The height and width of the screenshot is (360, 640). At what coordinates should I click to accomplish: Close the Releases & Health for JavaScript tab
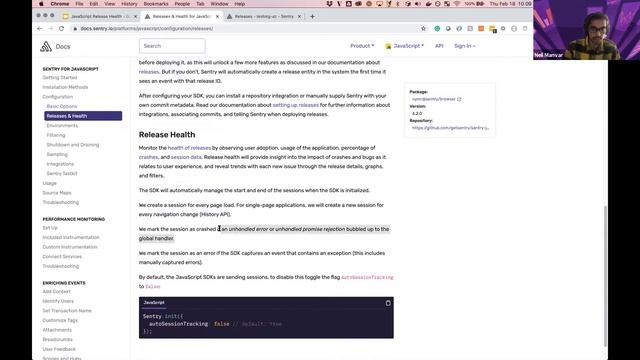click(217, 16)
